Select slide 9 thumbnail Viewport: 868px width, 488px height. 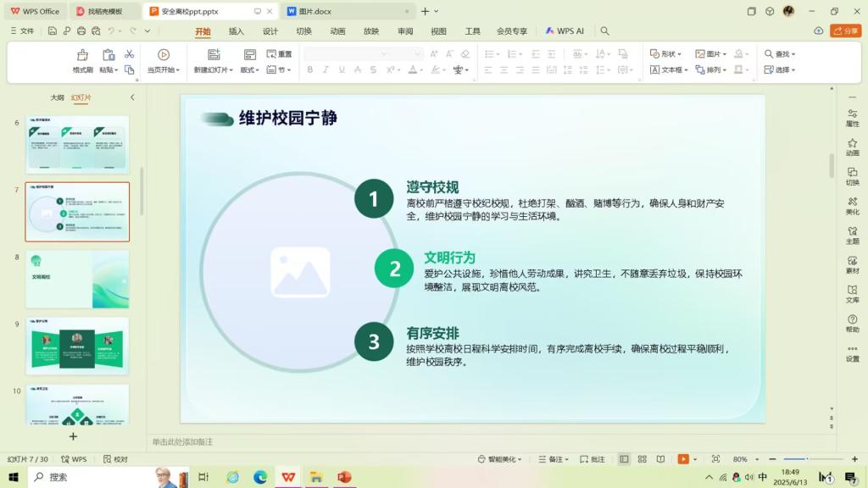77,346
